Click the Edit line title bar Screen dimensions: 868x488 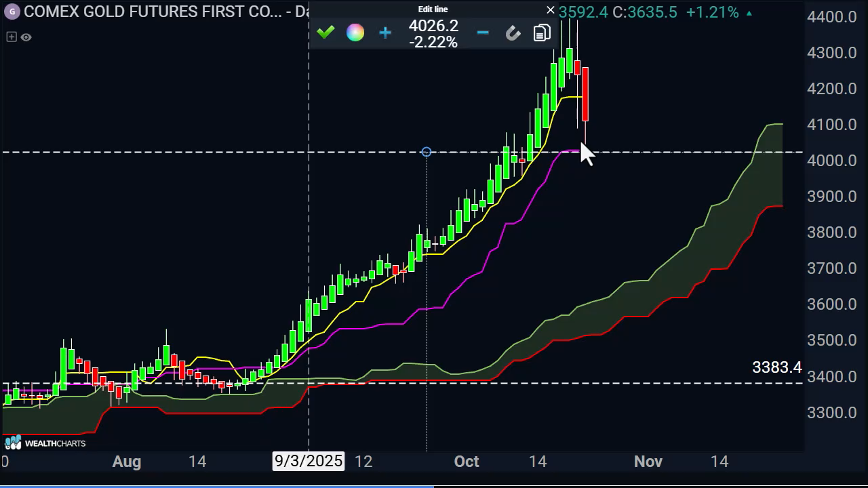point(433,9)
